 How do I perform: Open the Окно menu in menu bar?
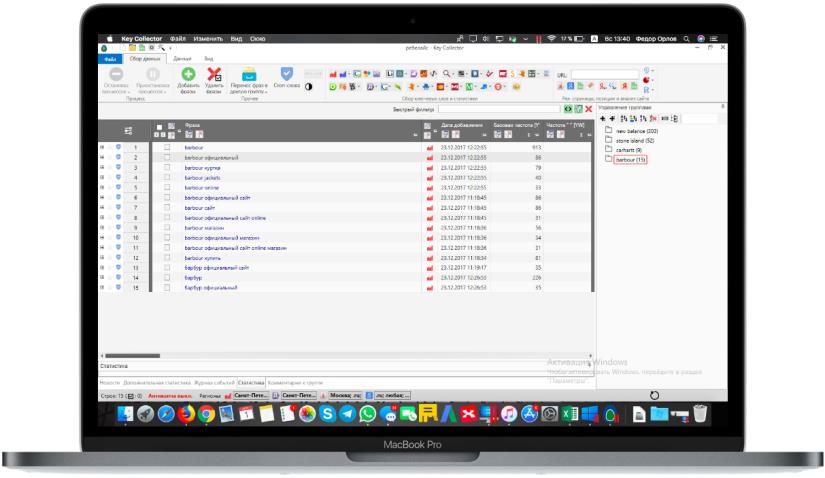(x=257, y=38)
